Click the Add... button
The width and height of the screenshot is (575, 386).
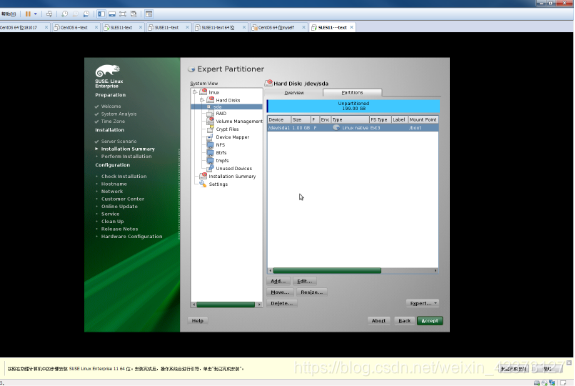[278, 281]
